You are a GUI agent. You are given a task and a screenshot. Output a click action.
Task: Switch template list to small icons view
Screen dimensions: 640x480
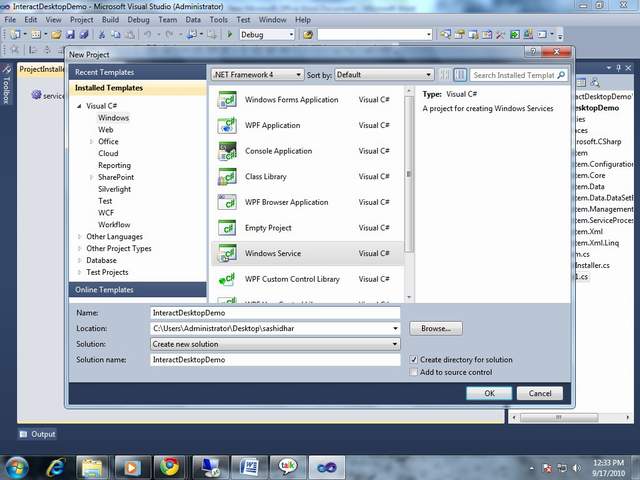444,75
